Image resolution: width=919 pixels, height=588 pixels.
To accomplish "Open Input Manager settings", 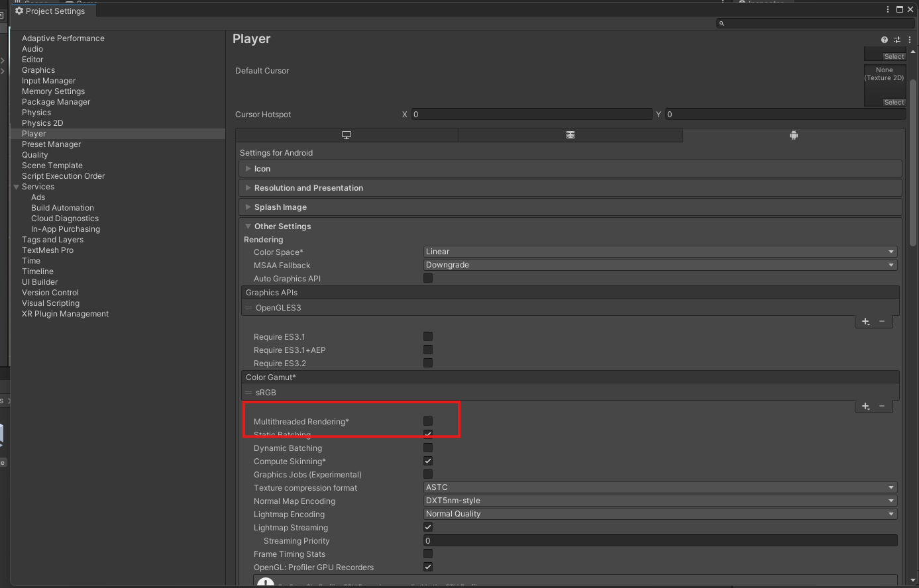I will [49, 81].
